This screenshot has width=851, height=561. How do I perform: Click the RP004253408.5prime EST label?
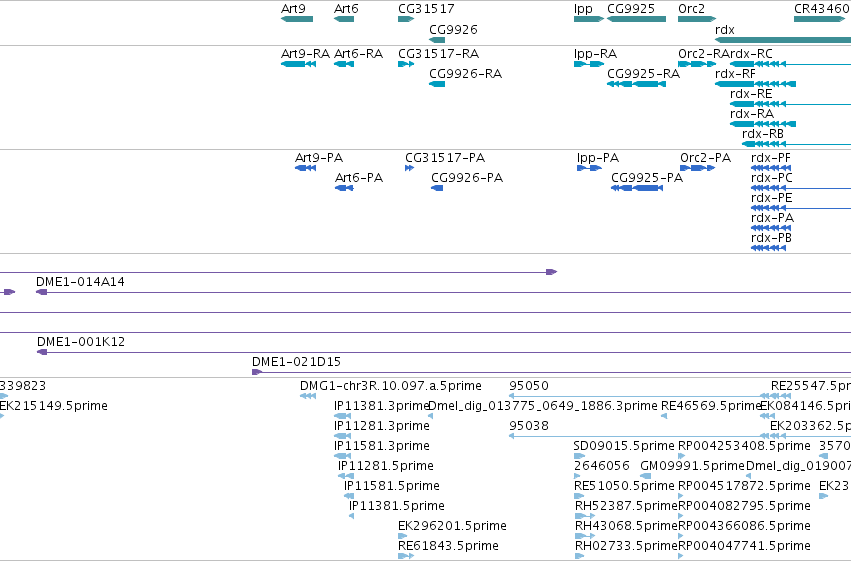(744, 446)
